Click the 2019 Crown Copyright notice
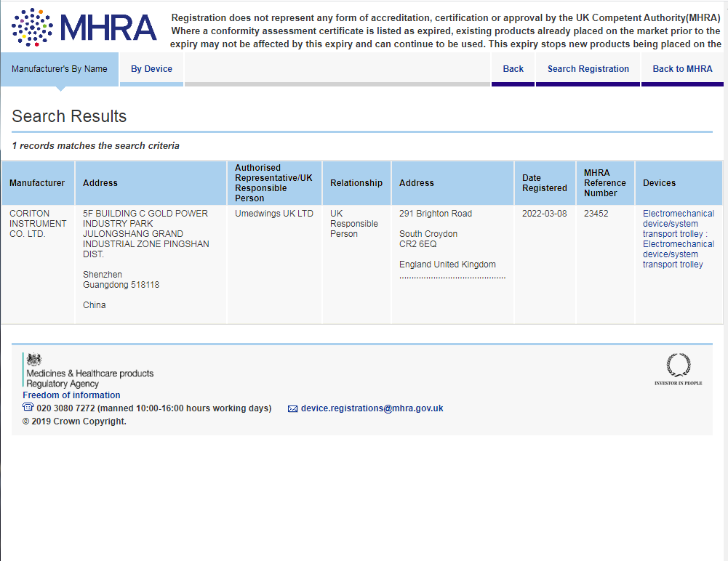The height and width of the screenshot is (561, 728). point(74,421)
